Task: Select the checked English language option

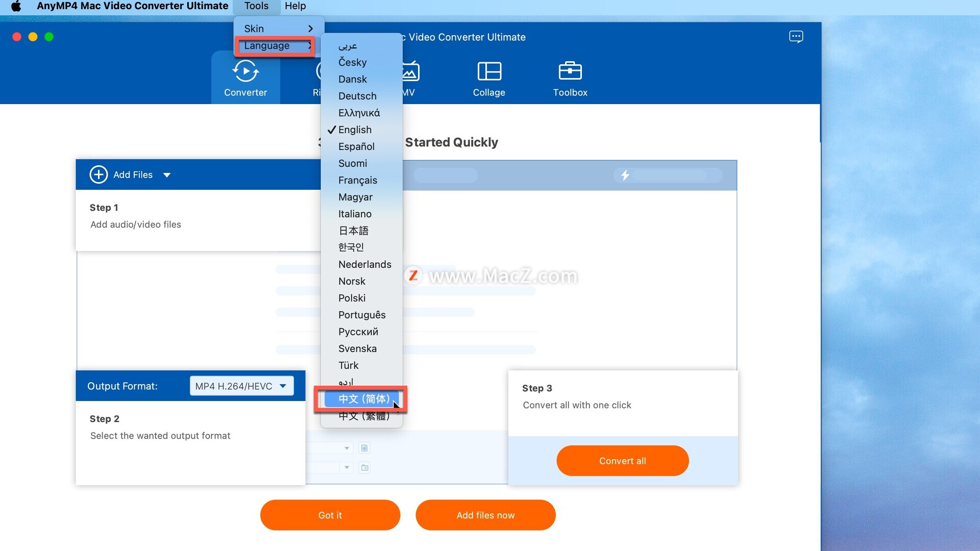Action: pos(361,130)
